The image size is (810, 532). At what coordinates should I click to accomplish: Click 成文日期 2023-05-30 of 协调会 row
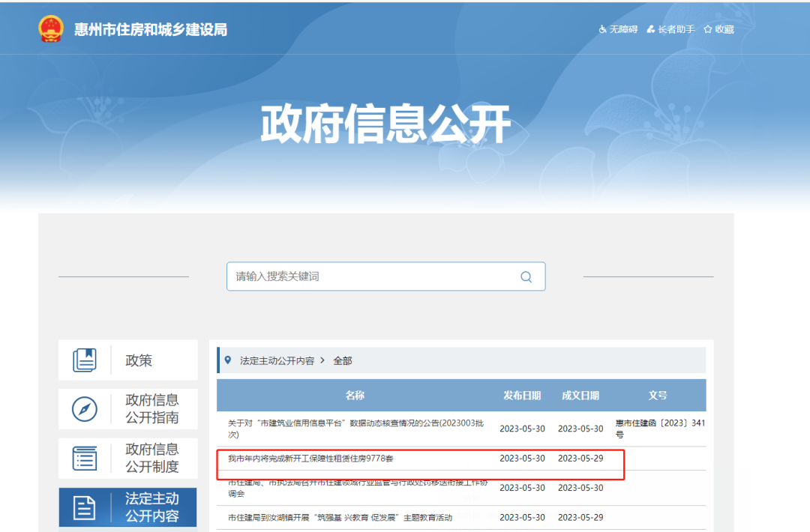(x=580, y=488)
